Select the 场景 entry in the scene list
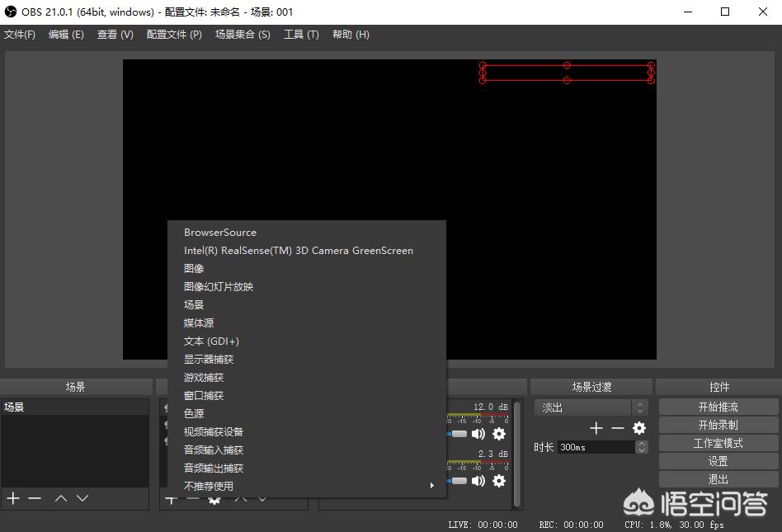 click(75, 407)
